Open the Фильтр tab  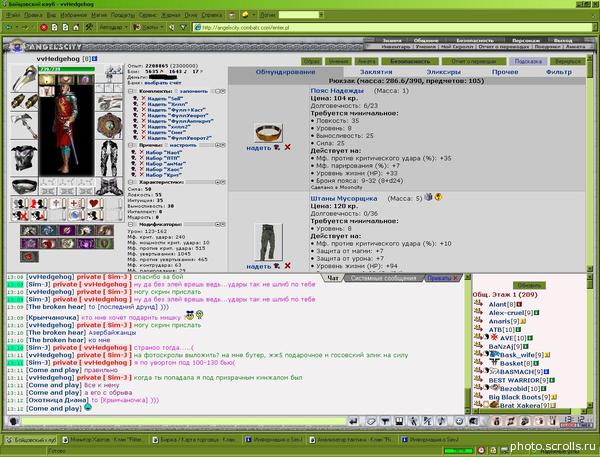[x=559, y=72]
